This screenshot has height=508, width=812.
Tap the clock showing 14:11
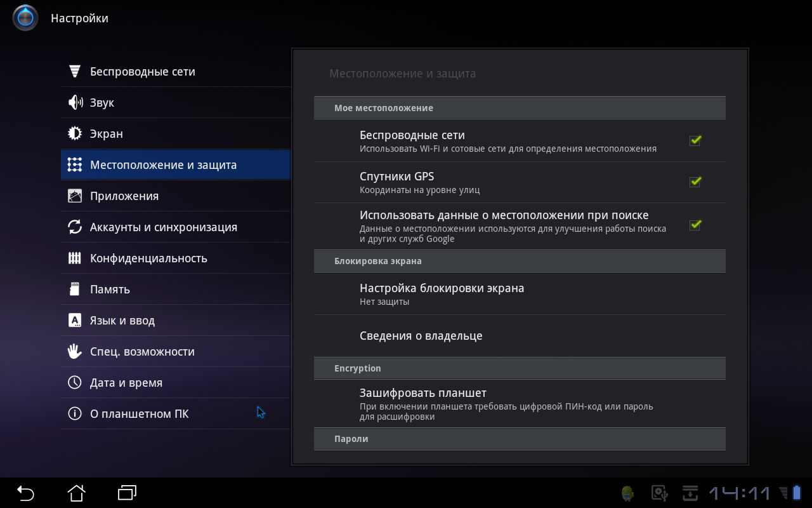(x=739, y=493)
